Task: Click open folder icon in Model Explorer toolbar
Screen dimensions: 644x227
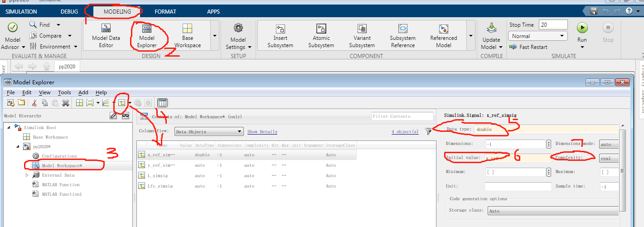Action: click(x=21, y=103)
